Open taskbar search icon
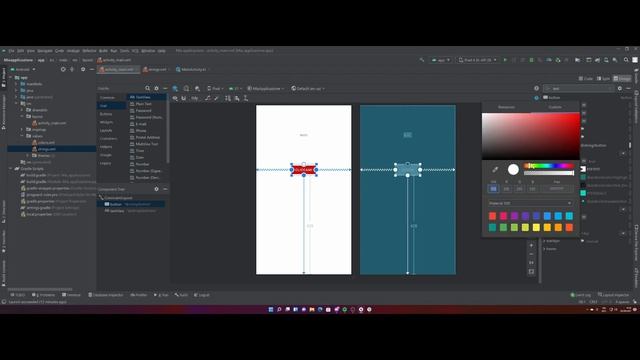Screen dimensions: 640x360 (279, 309)
